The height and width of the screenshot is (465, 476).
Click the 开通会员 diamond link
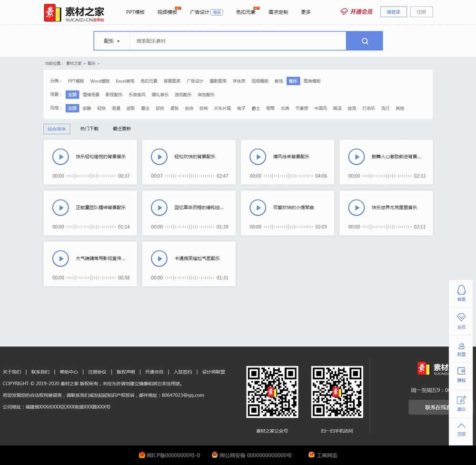(x=357, y=12)
